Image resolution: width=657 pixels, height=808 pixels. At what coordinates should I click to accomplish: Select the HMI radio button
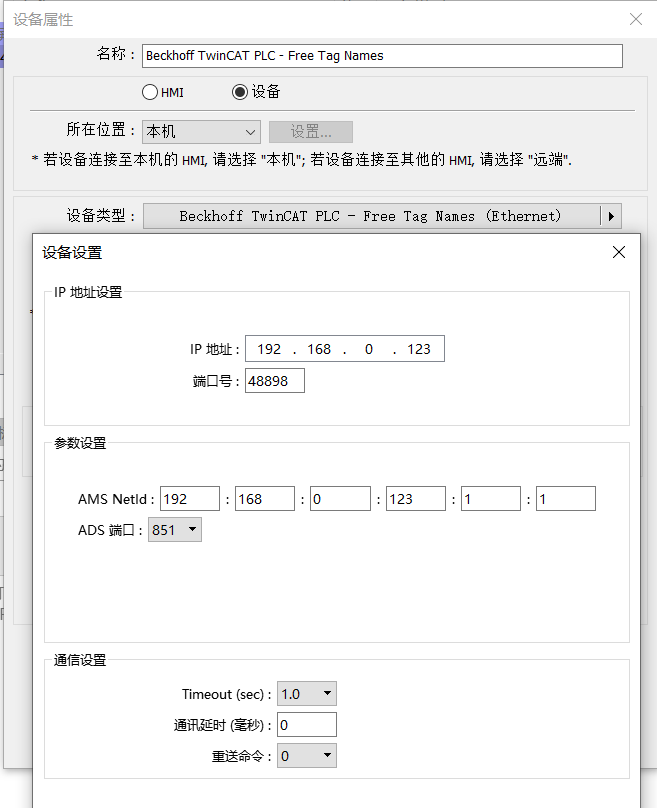tap(150, 92)
